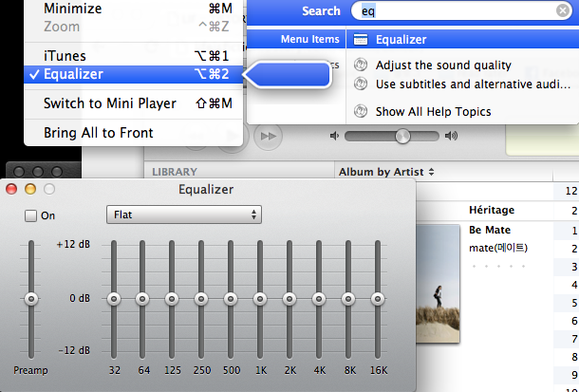Click the Preamp slider knob
The height and width of the screenshot is (392, 579).
click(x=31, y=299)
